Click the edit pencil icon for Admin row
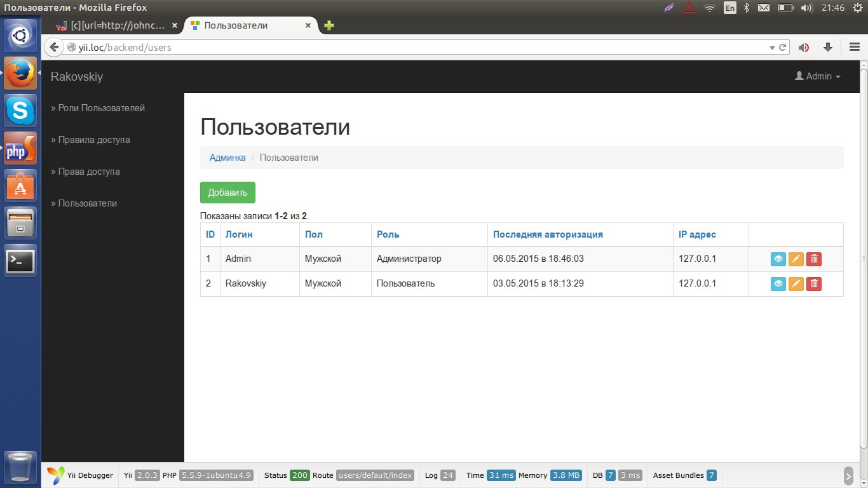The height and width of the screenshot is (488, 868). pyautogui.click(x=796, y=259)
